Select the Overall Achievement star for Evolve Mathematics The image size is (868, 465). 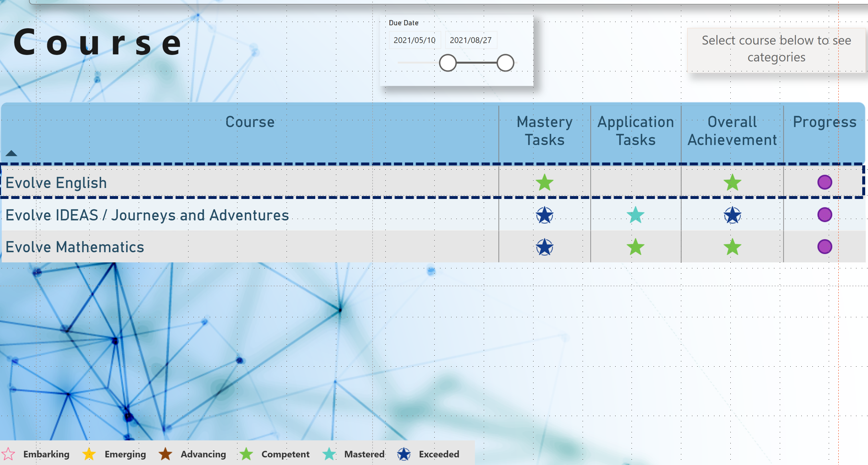[732, 247]
